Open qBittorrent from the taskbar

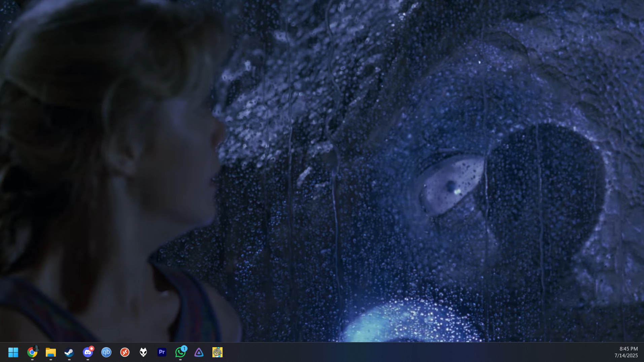click(106, 352)
